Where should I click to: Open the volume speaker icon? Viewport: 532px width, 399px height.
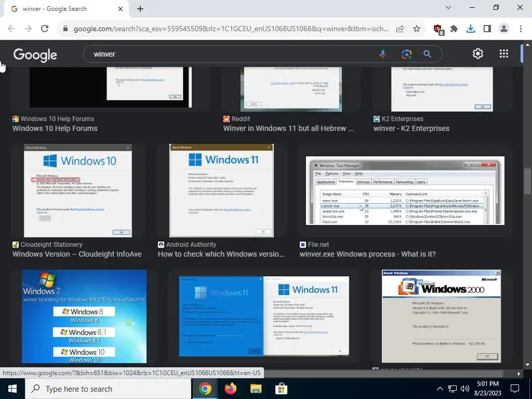click(465, 389)
